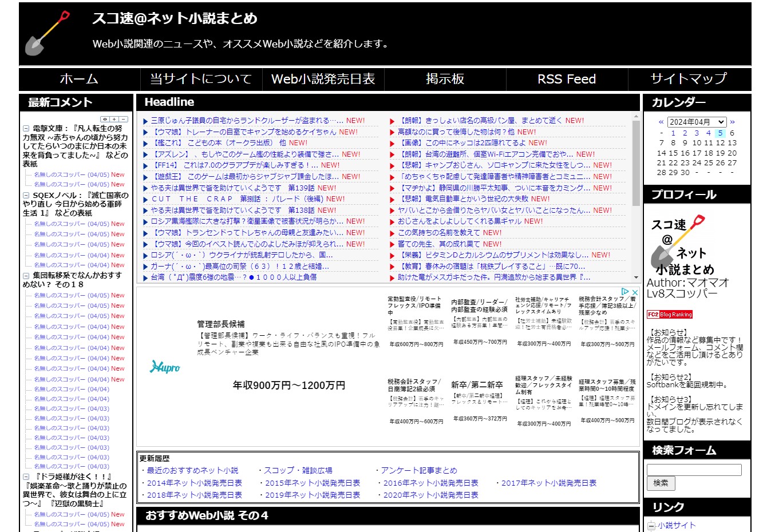Open 2020年ネット小説発売日表 link
The height and width of the screenshot is (532, 767).
(430, 495)
